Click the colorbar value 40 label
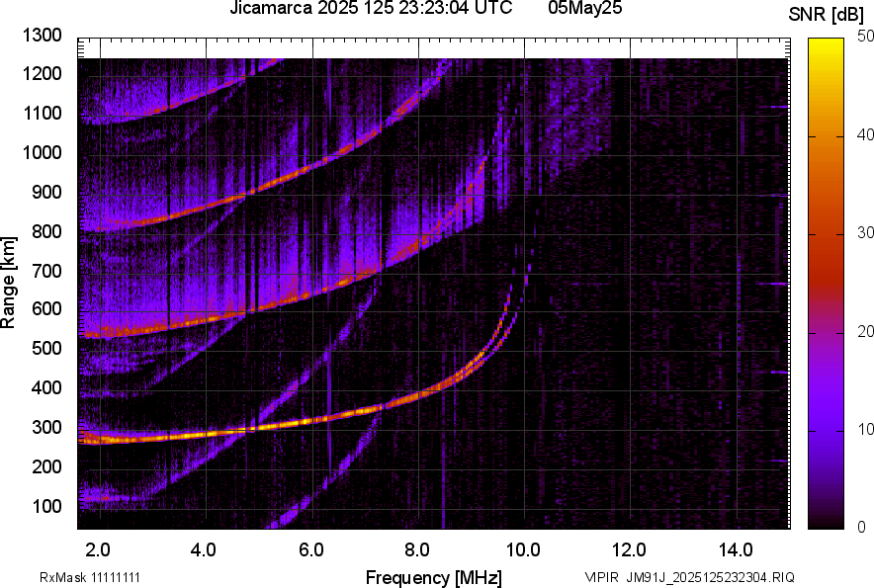Viewport: 874px width, 588px height. [866, 134]
